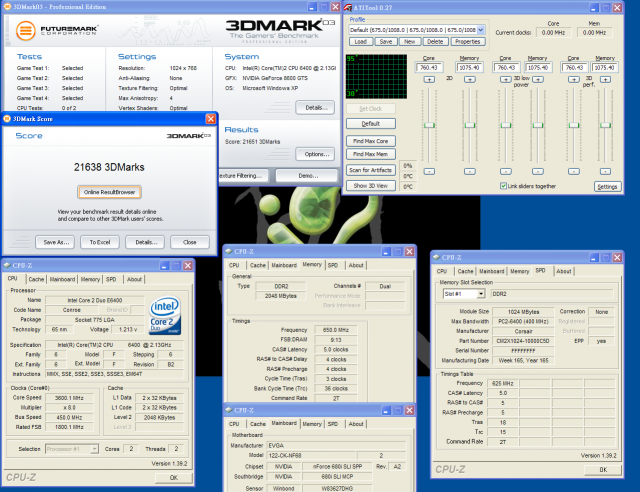Screen dimensions: 640x492
Task: Click minus below 3D perf Core slider
Action: 573,171
